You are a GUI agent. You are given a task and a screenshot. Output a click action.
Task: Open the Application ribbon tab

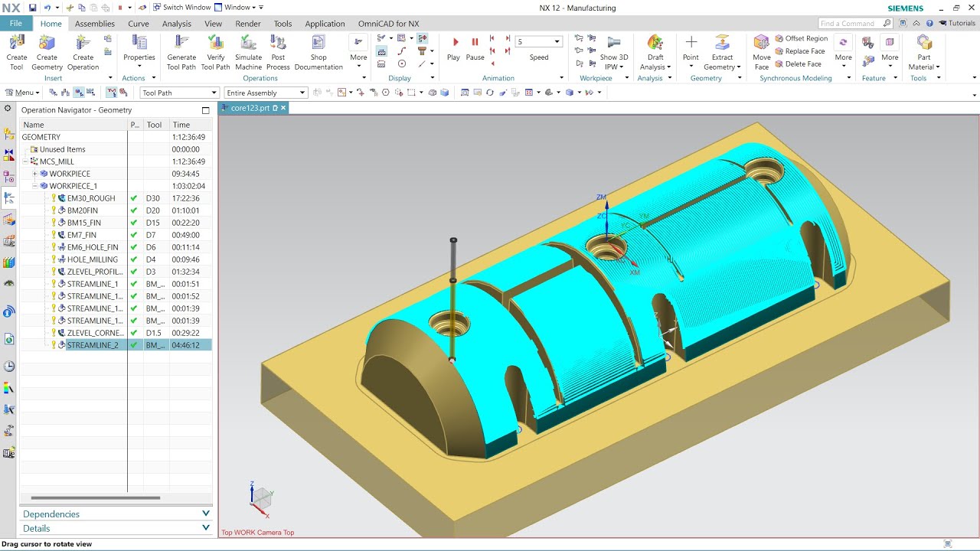(x=325, y=24)
